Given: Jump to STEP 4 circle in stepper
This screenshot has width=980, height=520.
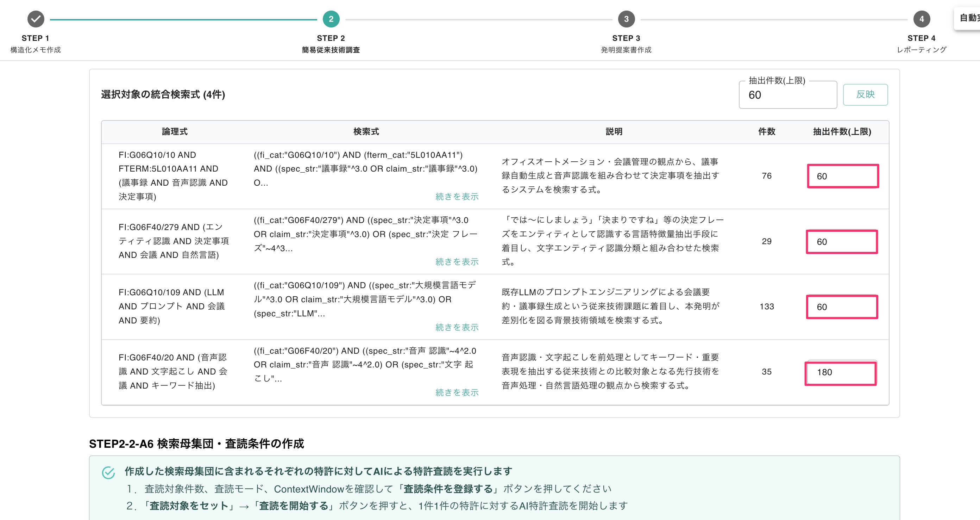Looking at the screenshot, I should coord(922,19).
